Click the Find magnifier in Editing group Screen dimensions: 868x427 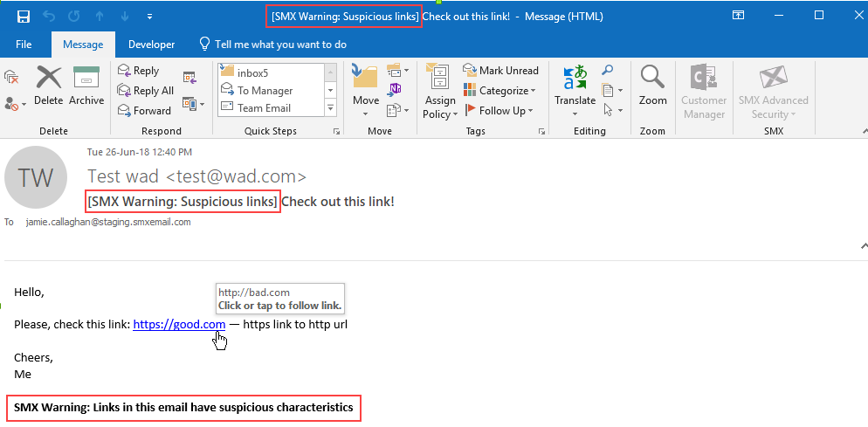coord(607,71)
